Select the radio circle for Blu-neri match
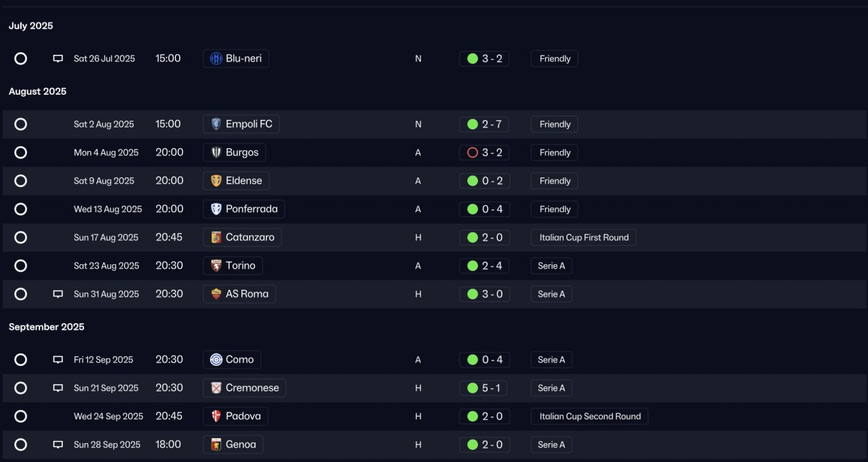Image resolution: width=868 pixels, height=462 pixels. click(x=21, y=59)
